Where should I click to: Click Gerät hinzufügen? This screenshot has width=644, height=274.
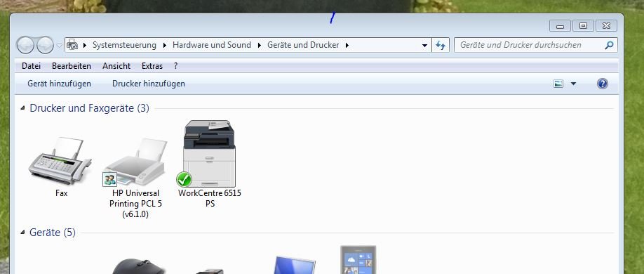(x=59, y=84)
